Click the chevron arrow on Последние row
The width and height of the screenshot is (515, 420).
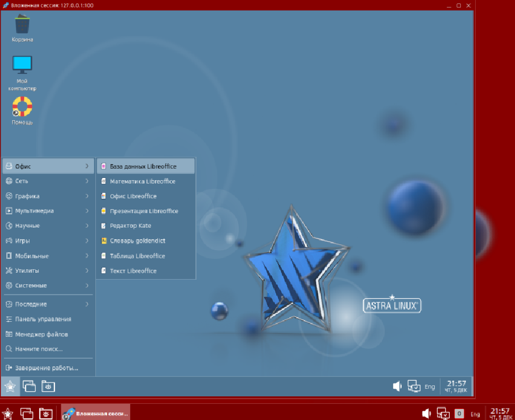pos(87,304)
